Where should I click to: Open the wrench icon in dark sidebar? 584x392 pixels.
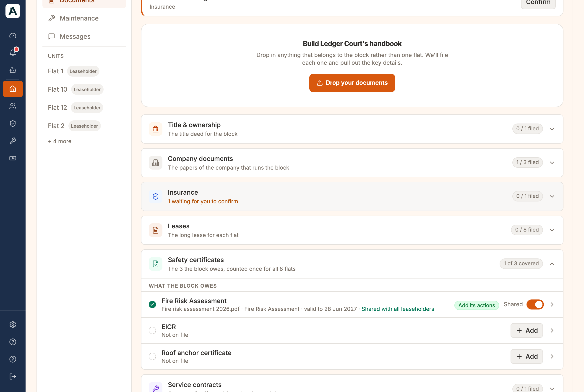tap(13, 141)
